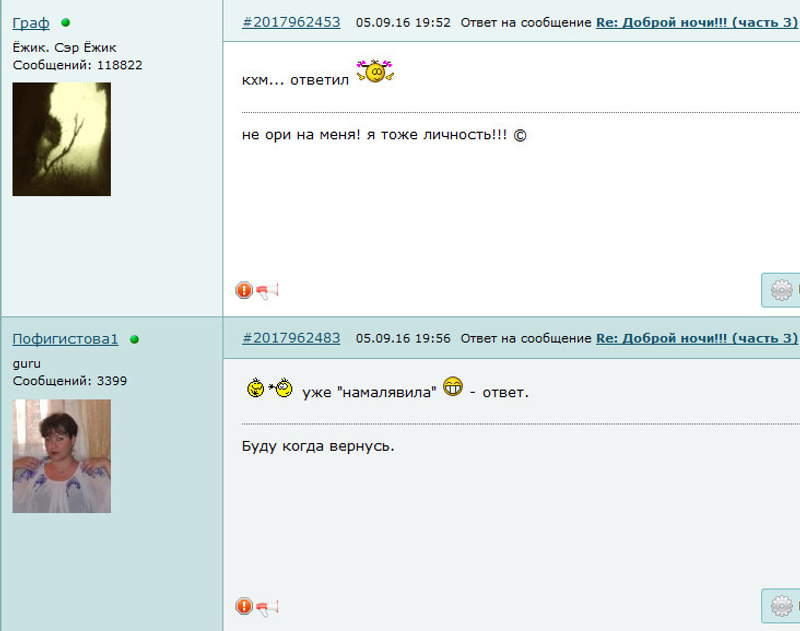Click the green online status dot beside Граф
800x631 pixels.
(x=65, y=22)
